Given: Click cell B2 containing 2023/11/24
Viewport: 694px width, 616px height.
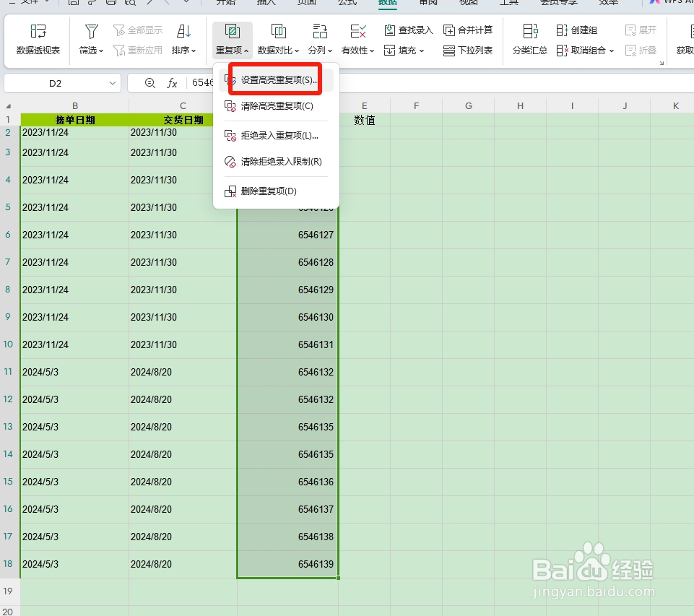Looking at the screenshot, I should pos(74,132).
